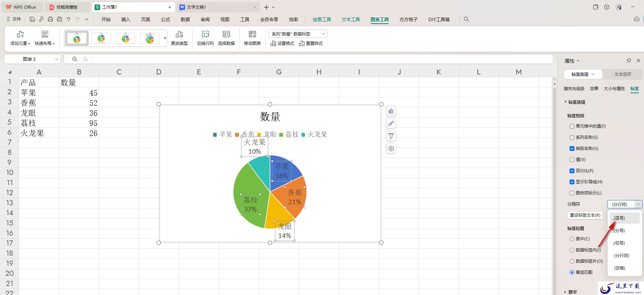Click the fx insert function icon
Image resolution: width=644 pixels, height=295 pixels.
[85, 59]
